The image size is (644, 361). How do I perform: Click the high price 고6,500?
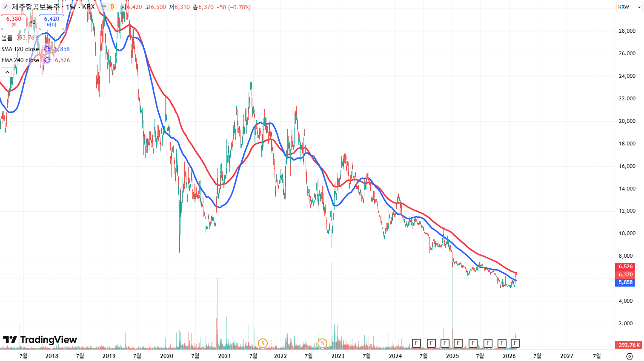pyautogui.click(x=155, y=7)
